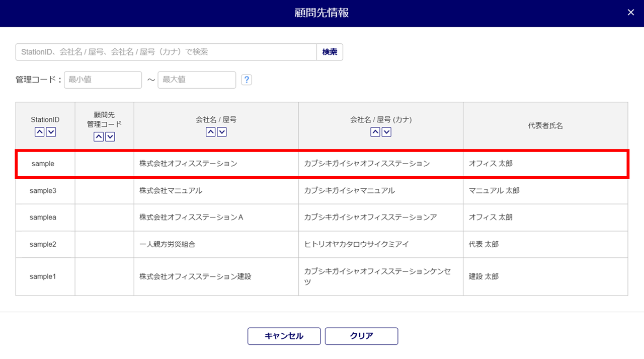Screen dimensions: 644x359
Task: Click the 最大値 management code field
Action: pyautogui.click(x=197, y=80)
